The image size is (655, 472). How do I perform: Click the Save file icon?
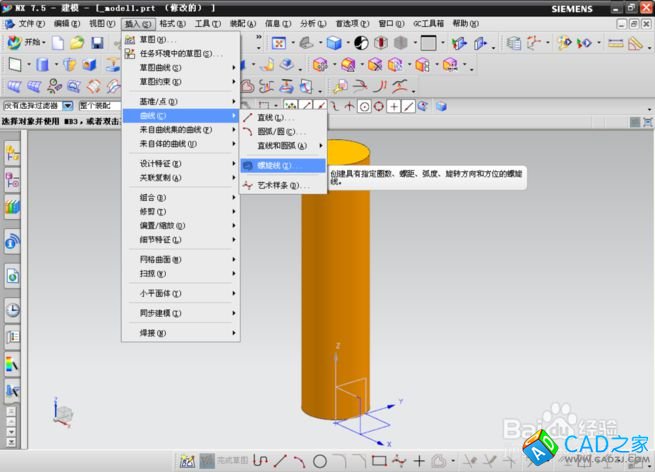pyautogui.click(x=97, y=43)
